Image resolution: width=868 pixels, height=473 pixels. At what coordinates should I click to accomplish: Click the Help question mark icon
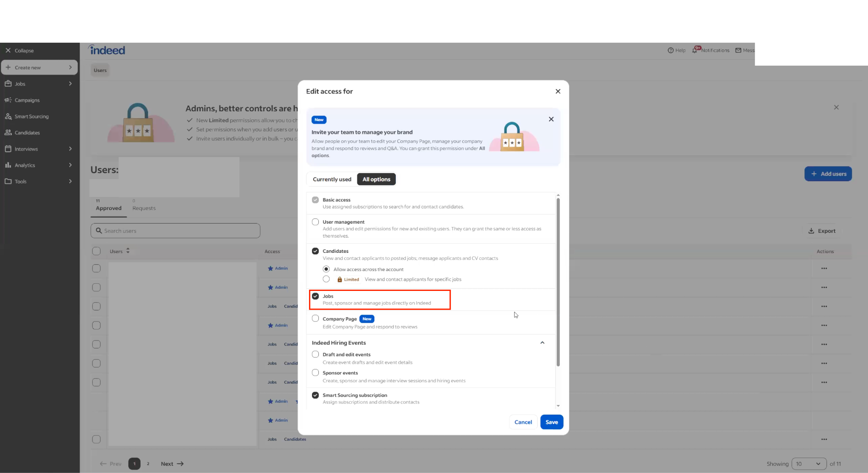pyautogui.click(x=670, y=50)
